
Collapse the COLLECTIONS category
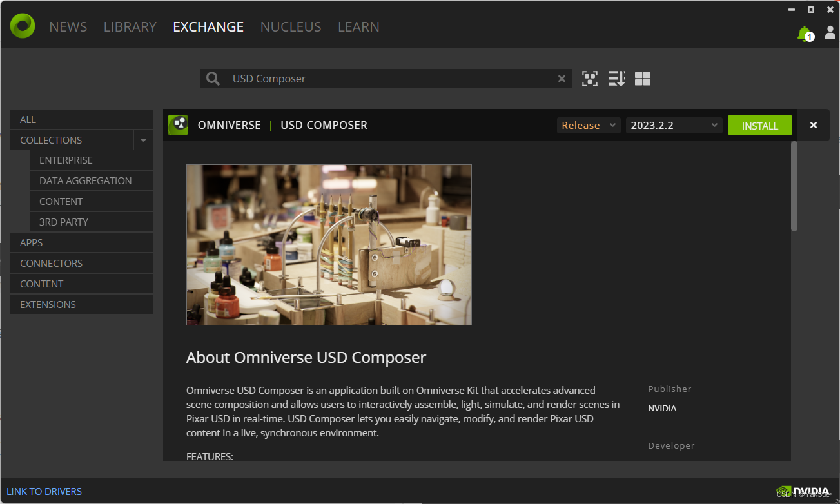coord(143,139)
